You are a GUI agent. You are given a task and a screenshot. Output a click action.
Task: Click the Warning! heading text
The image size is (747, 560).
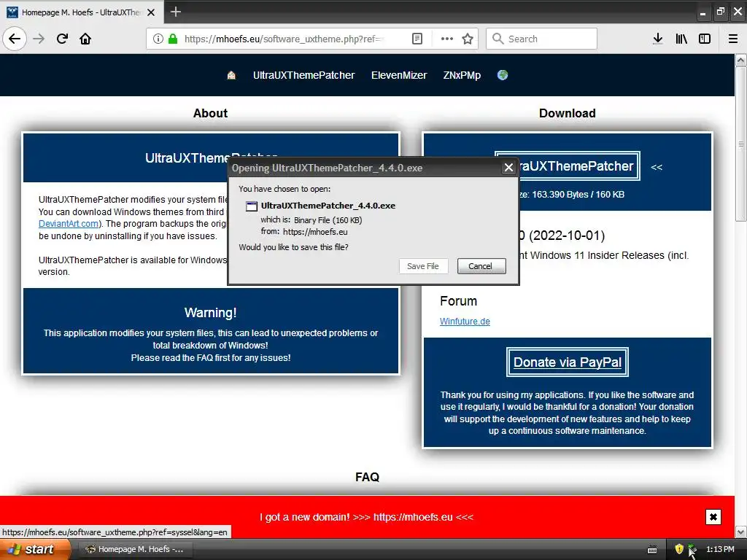pyautogui.click(x=211, y=312)
